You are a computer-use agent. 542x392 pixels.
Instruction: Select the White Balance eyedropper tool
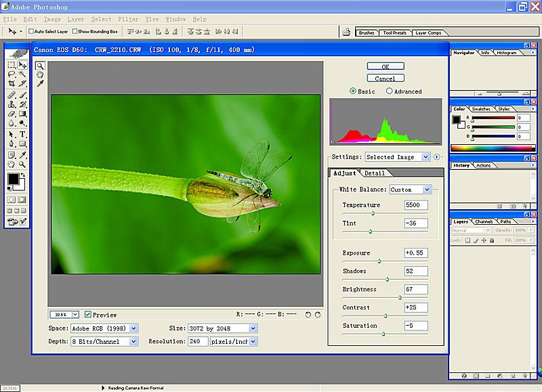pyautogui.click(x=40, y=83)
